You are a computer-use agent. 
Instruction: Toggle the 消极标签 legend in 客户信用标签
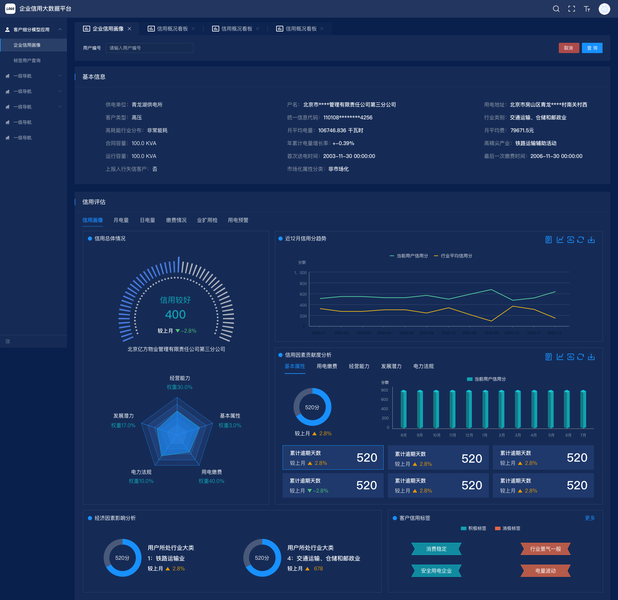pos(508,528)
